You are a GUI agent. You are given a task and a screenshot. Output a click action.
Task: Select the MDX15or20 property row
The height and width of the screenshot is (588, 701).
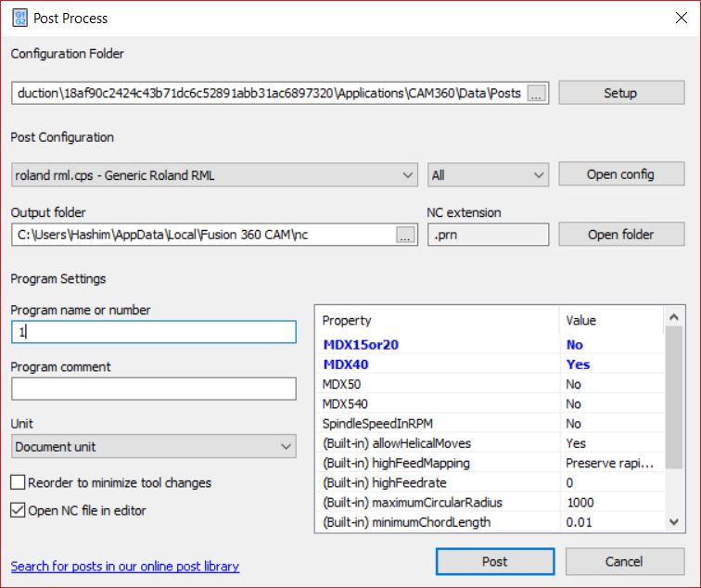tap(491, 345)
